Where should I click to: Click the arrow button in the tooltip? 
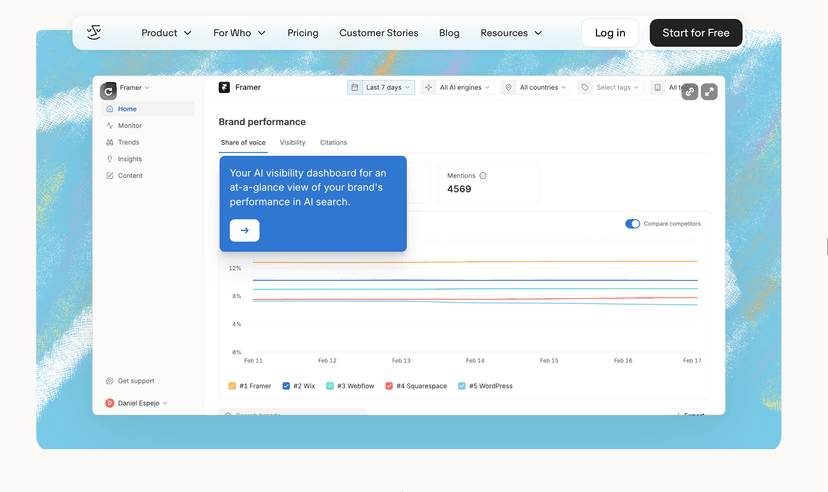(244, 230)
